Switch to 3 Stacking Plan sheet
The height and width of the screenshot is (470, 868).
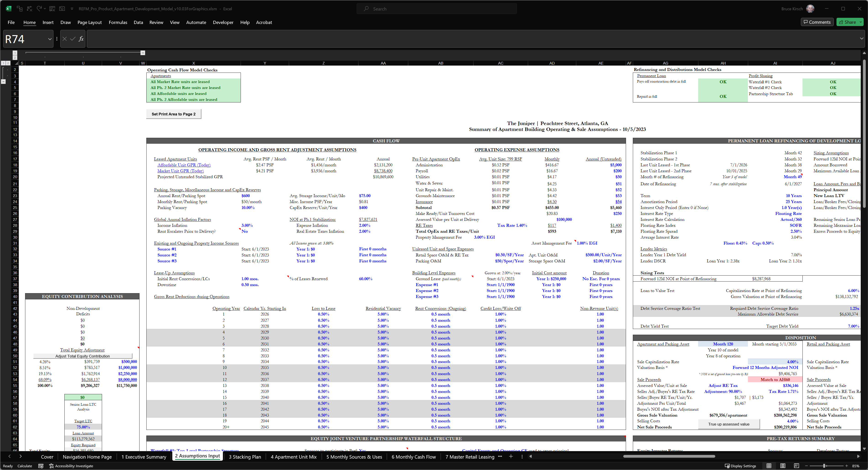tap(245, 457)
